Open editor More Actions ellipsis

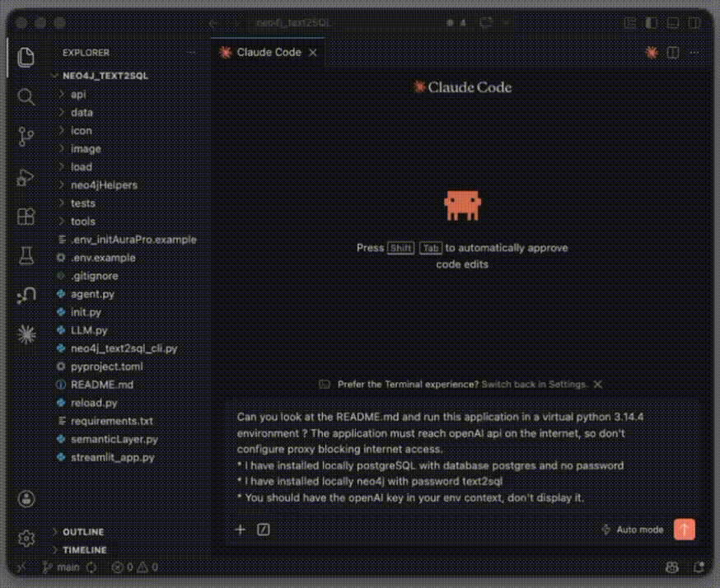[694, 53]
